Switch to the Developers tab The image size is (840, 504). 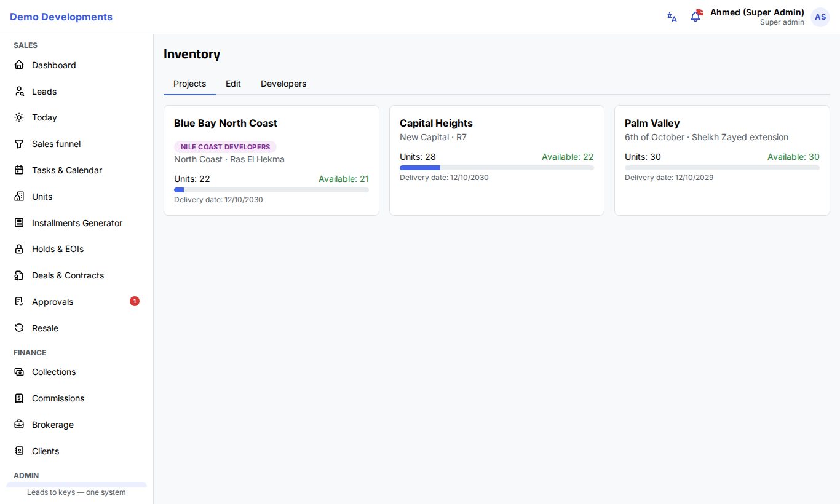pos(283,84)
